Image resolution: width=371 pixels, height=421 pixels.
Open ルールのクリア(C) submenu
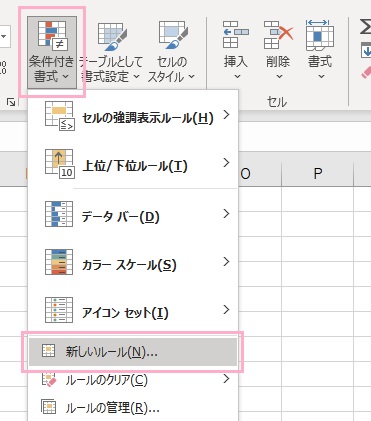click(133, 379)
